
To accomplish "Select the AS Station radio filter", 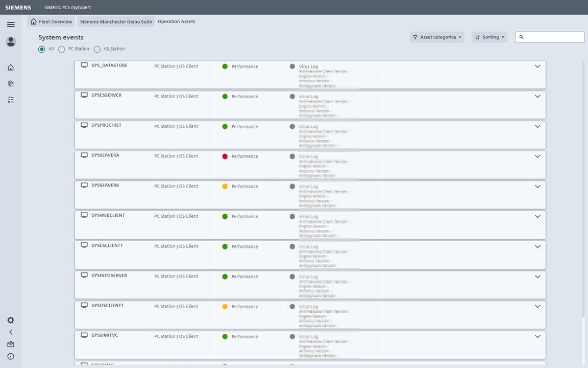I will (x=97, y=49).
